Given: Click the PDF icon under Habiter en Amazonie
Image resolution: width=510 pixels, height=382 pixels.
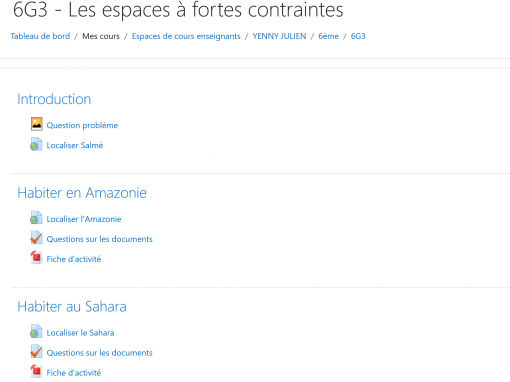Looking at the screenshot, I should 36,258.
